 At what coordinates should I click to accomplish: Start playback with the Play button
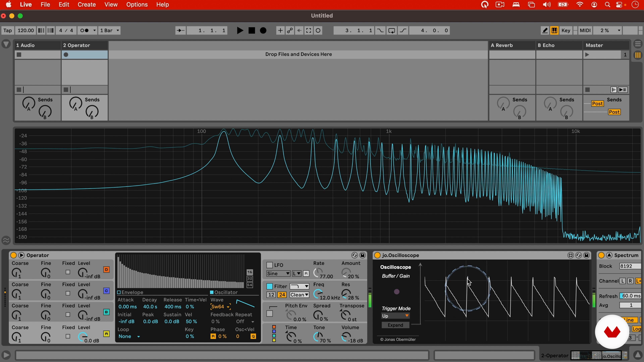240,31
